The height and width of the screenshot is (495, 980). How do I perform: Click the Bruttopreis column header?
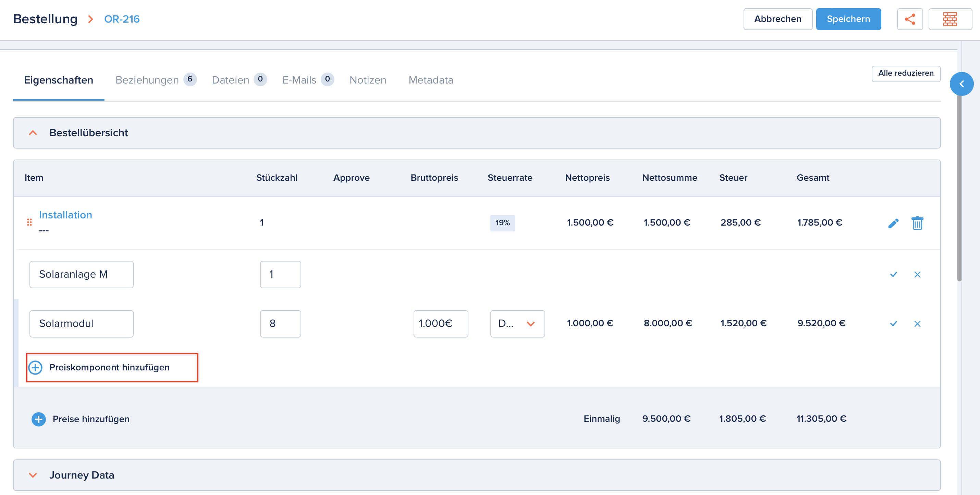(x=434, y=178)
